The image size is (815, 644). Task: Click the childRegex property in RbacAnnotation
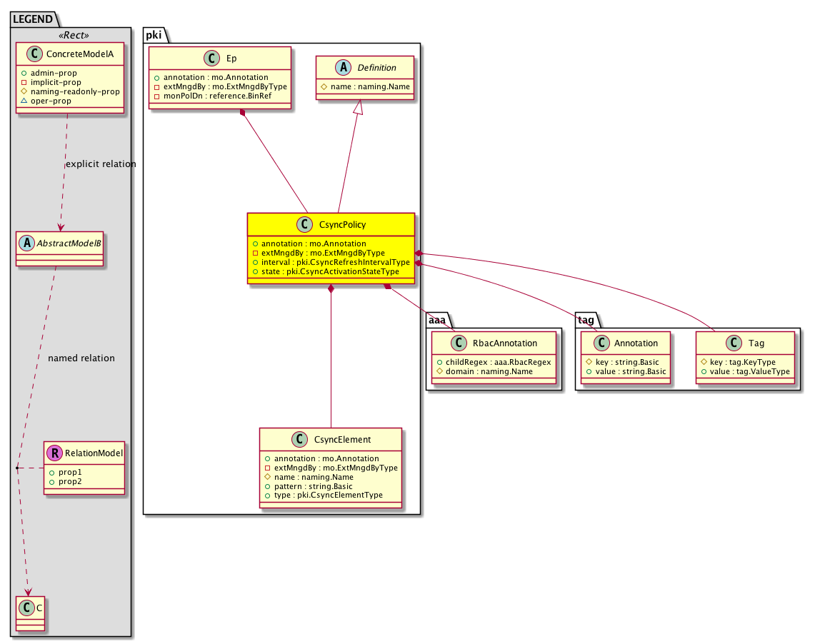click(x=493, y=362)
